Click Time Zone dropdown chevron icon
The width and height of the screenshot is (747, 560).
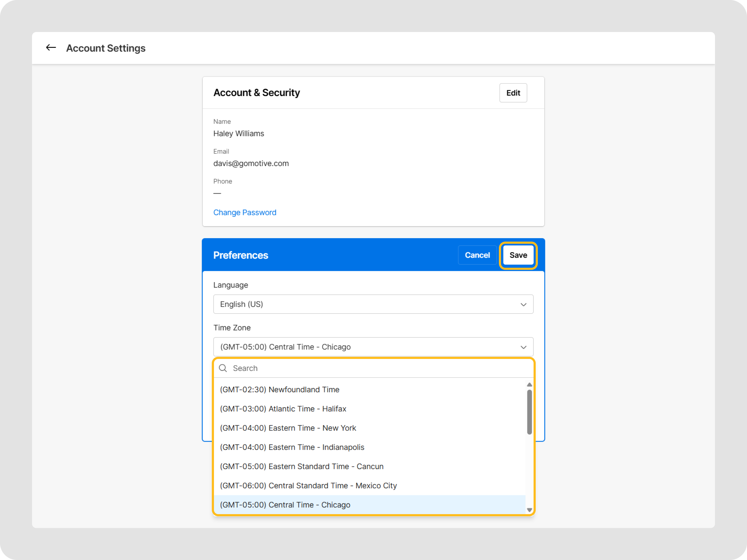[523, 347]
